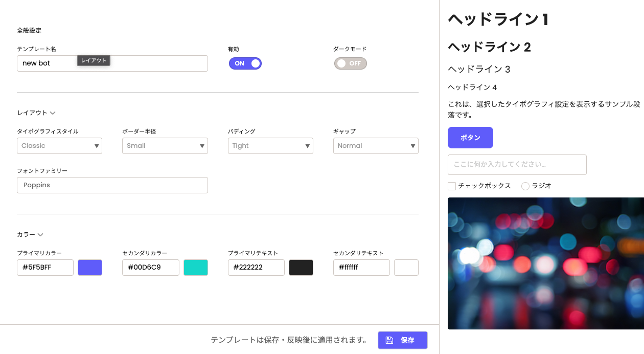Click the セカンダリテキスト white swatch
Screen dimensions: 644x354
(x=406, y=268)
